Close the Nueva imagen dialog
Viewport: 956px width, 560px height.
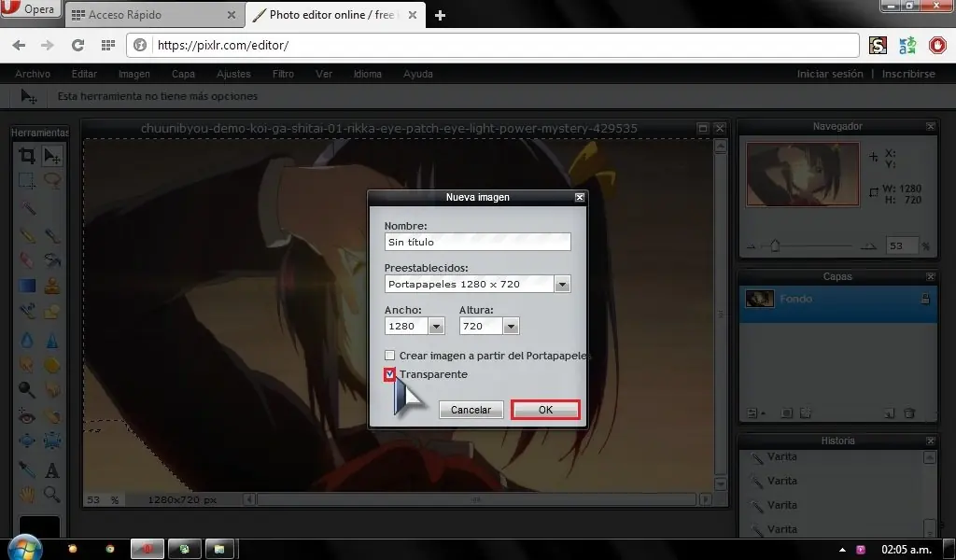pyautogui.click(x=580, y=197)
